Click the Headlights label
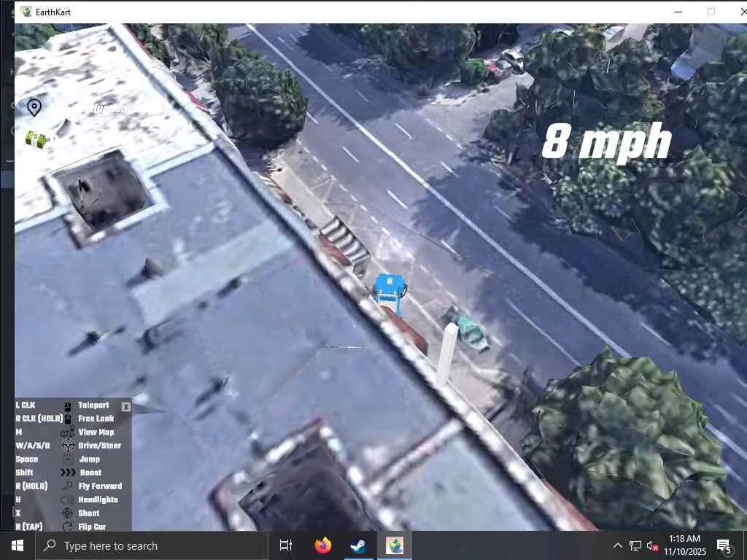Screen dimensions: 747x560 coord(98,499)
